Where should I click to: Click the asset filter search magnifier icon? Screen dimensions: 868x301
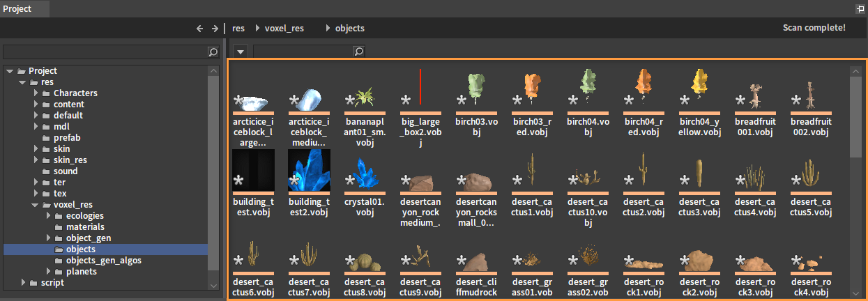pyautogui.click(x=358, y=52)
